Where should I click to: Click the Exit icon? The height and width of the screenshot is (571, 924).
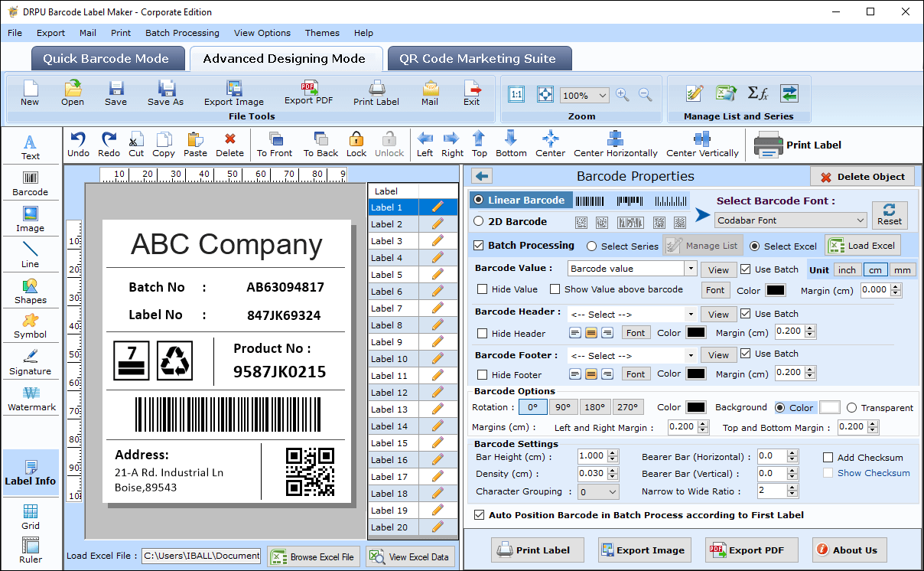click(472, 89)
